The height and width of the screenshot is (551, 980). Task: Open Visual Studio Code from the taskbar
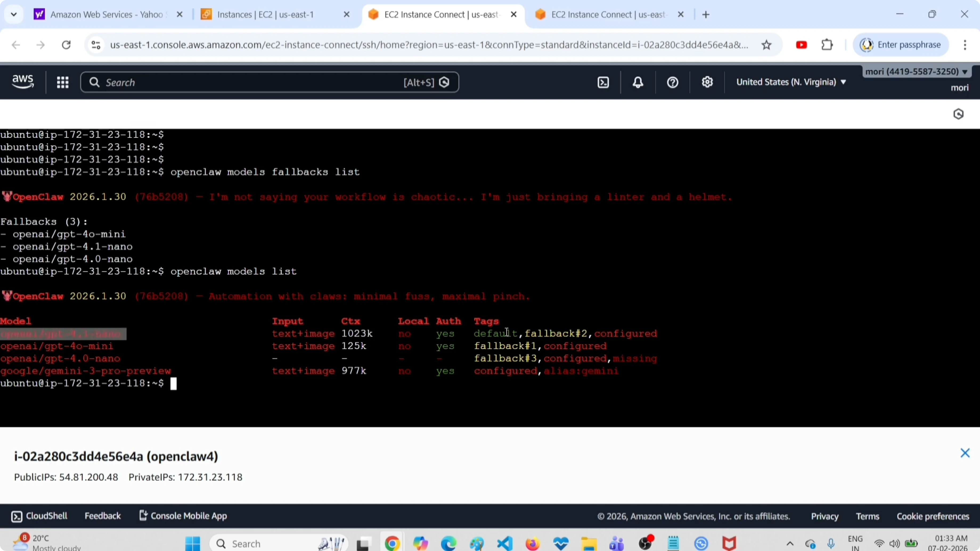tap(504, 543)
